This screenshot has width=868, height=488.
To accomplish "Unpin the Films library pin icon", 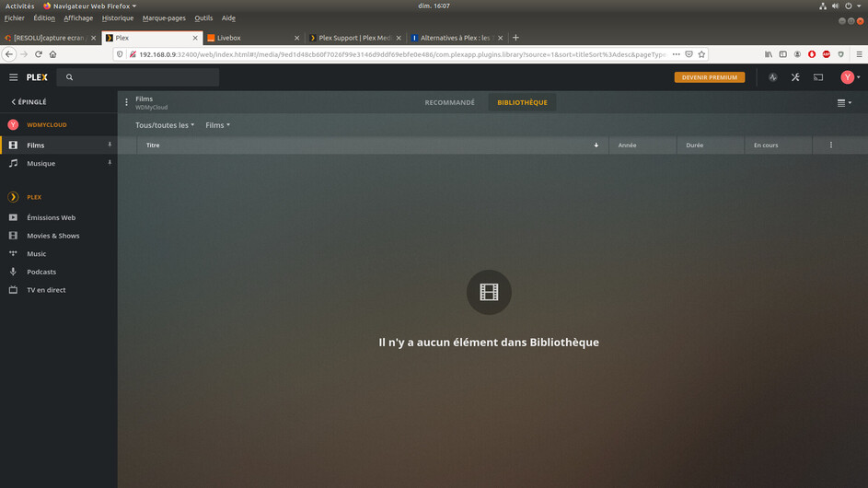I will [x=110, y=145].
